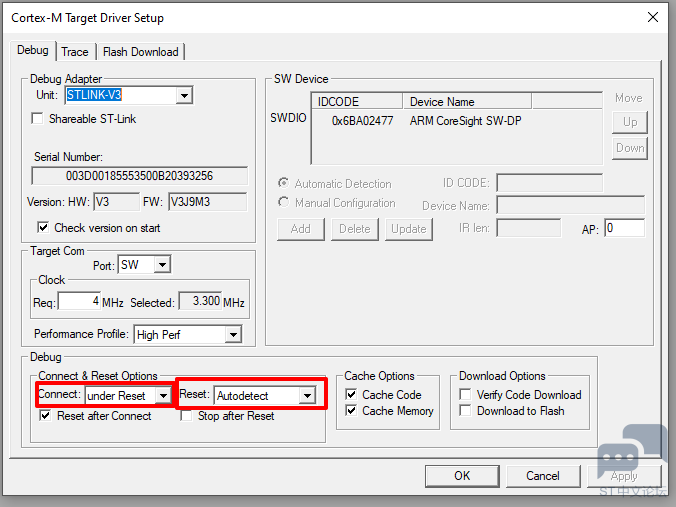
Task: Click the AP input field
Action: pyautogui.click(x=624, y=228)
